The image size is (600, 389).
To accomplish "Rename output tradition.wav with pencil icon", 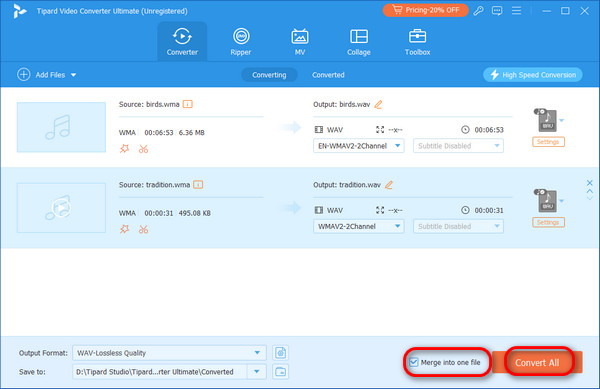I will point(389,185).
